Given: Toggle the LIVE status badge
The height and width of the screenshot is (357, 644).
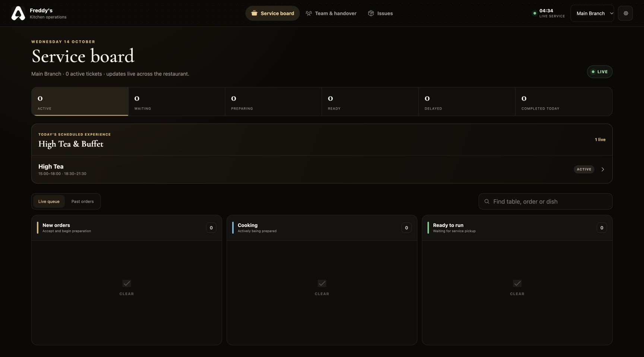Looking at the screenshot, I should click(600, 72).
